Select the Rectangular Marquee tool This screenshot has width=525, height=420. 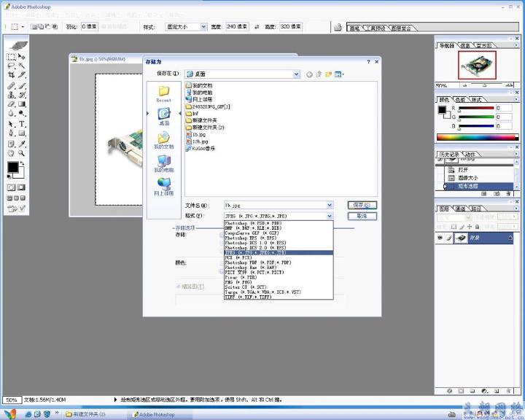click(x=12, y=57)
